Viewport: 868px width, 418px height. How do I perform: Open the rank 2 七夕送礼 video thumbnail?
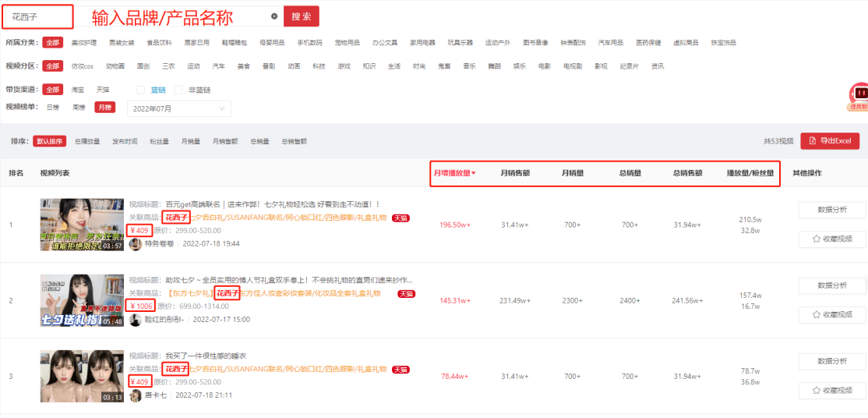[81, 300]
